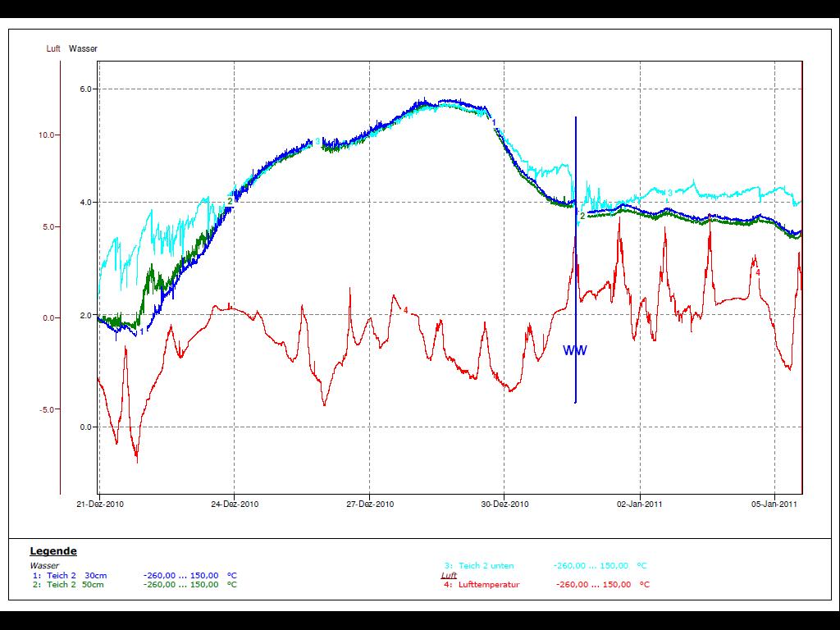Click the 10.0 value on Luft axis
Image resolution: width=840 pixels, height=630 pixels.
48,135
